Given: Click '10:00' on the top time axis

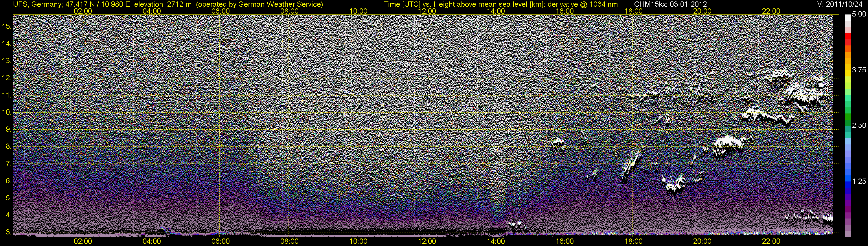Looking at the screenshot, I should (358, 11).
